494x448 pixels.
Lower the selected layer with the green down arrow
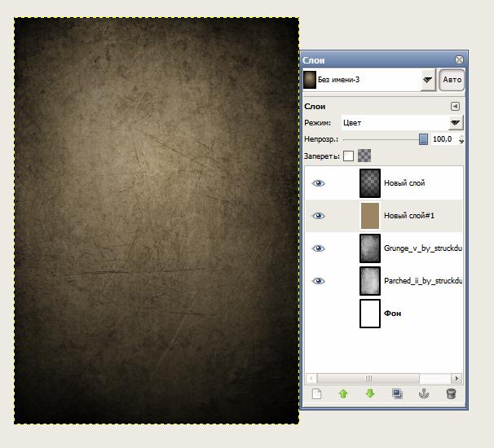click(370, 393)
